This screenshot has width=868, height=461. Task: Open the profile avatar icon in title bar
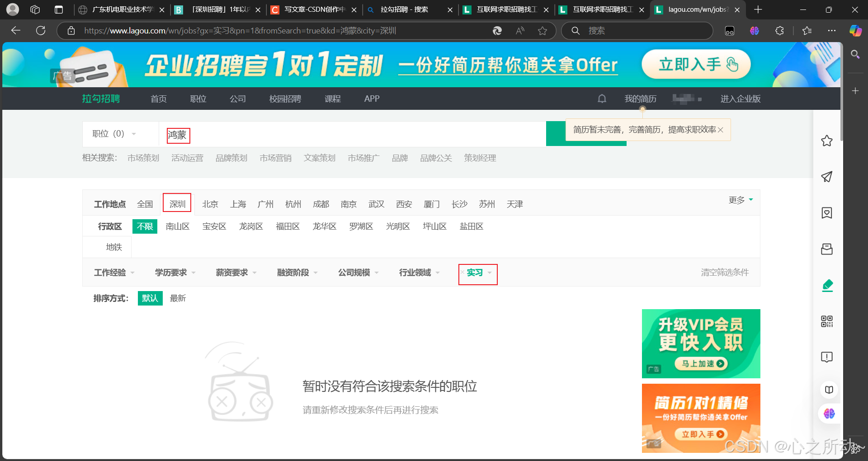[13, 9]
